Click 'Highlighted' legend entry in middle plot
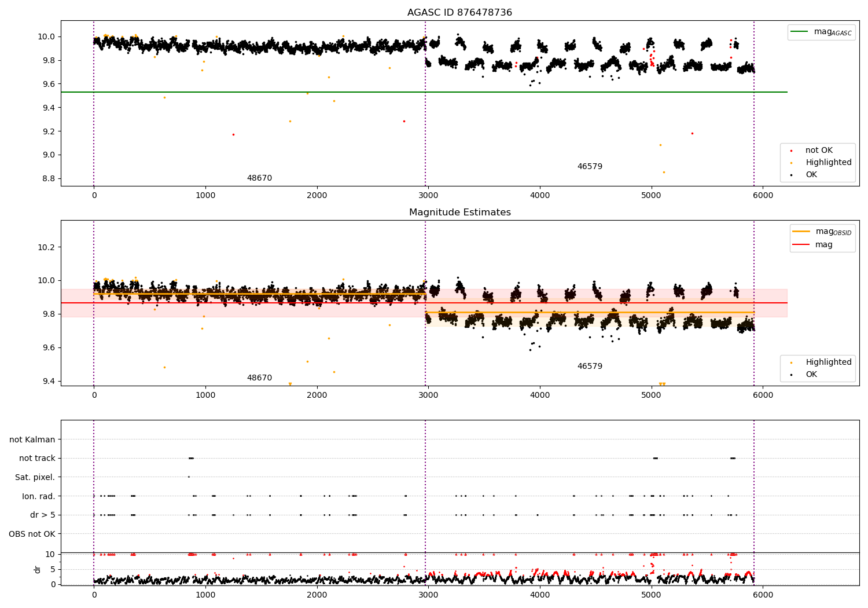This screenshot has width=868, height=608. (822, 362)
